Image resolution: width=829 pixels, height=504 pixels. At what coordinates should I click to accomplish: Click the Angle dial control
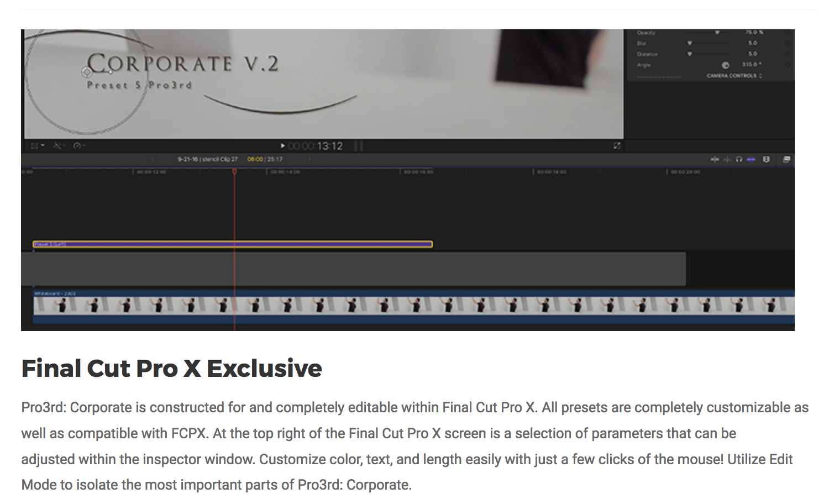726,65
